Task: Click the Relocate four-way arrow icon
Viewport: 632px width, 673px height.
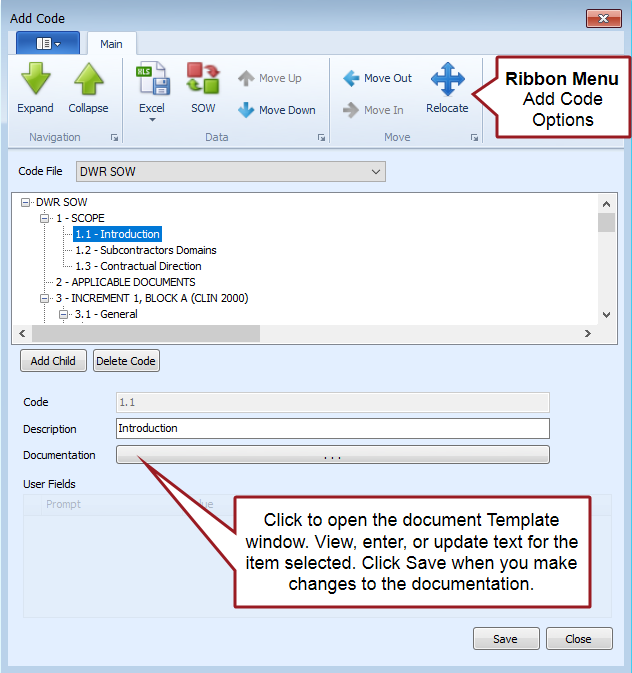Action: [x=446, y=80]
